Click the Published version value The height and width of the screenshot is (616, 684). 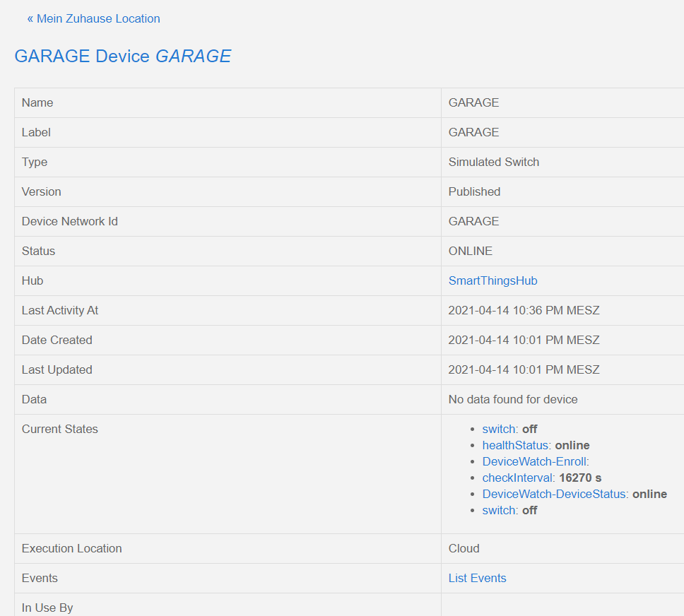[x=474, y=191]
